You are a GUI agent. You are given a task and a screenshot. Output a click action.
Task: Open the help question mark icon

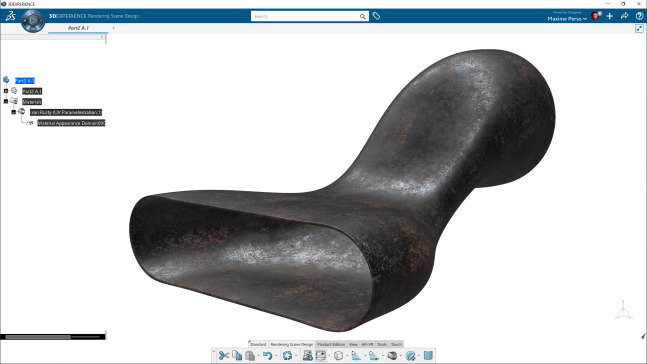click(639, 16)
